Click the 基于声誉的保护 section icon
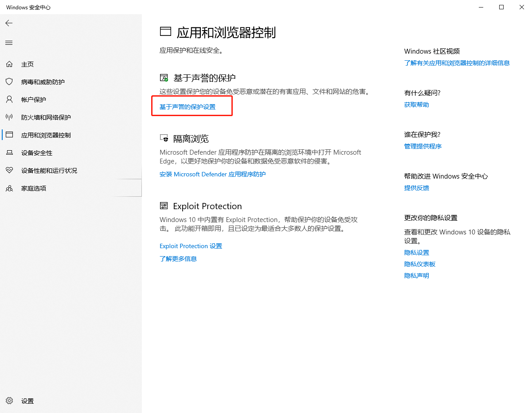This screenshot has height=413, width=532. click(x=164, y=78)
